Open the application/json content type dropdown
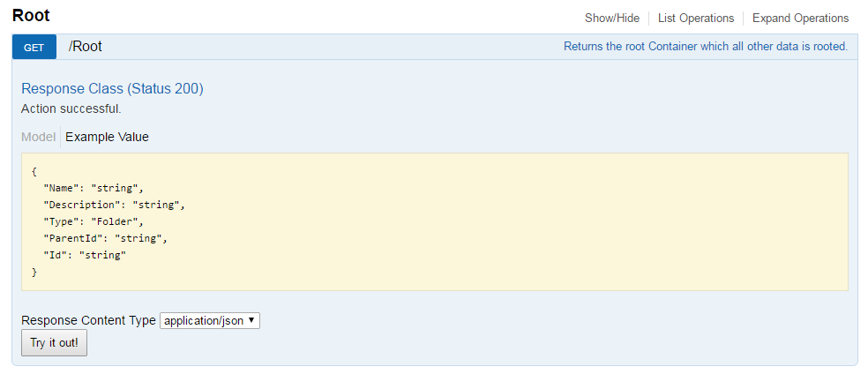This screenshot has height=374, width=868. [210, 320]
